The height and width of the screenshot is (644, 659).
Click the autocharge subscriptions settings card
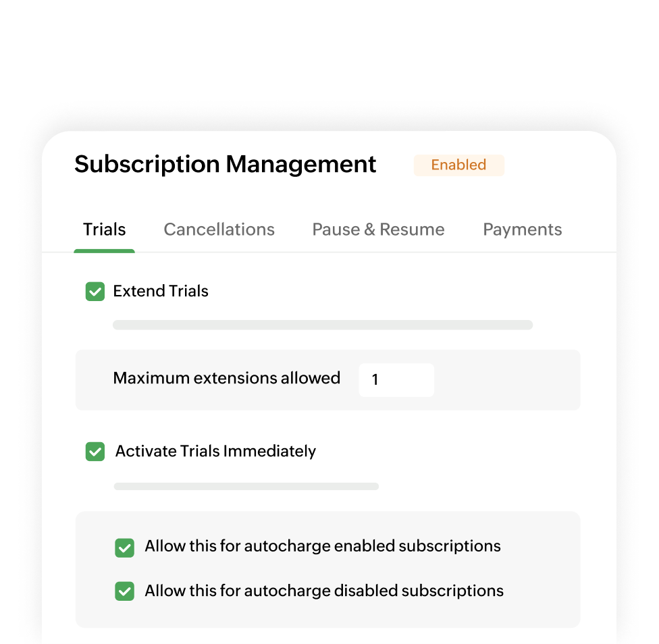328,569
